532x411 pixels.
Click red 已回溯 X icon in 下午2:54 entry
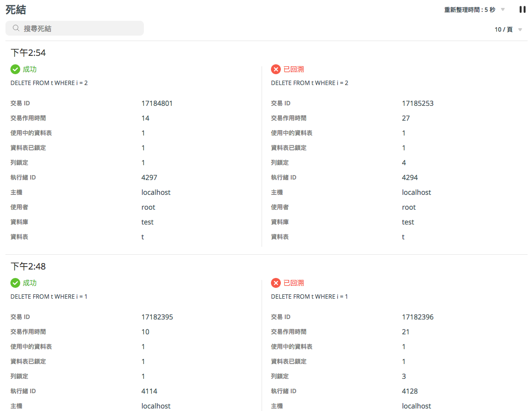(276, 69)
